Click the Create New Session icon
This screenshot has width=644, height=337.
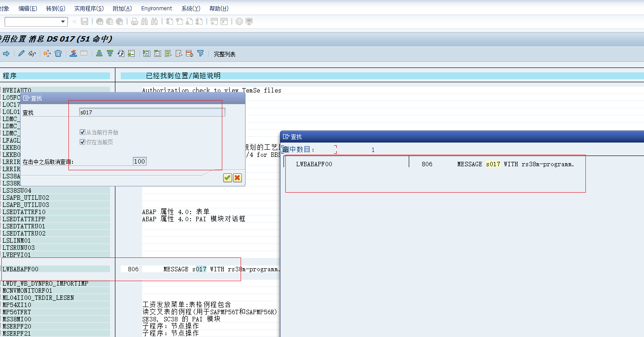tap(214, 21)
